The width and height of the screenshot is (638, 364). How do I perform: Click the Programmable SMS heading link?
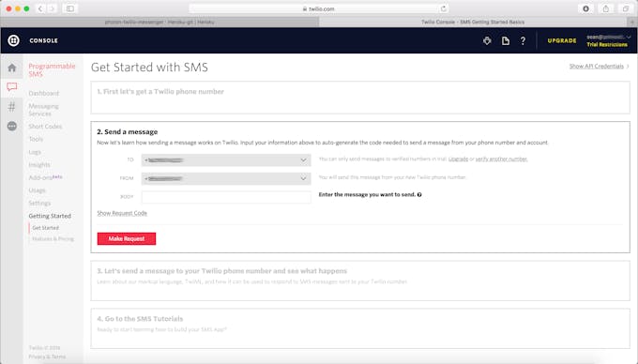point(52,69)
